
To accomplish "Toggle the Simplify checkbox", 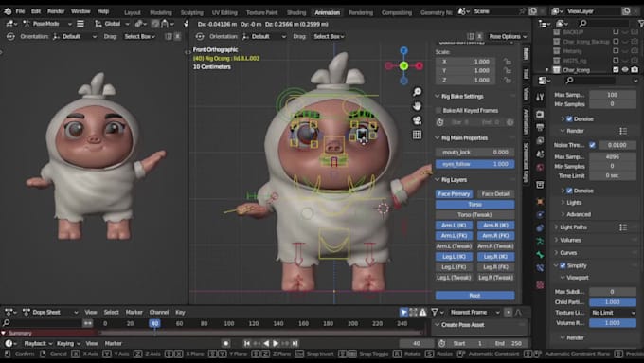I will coord(563,265).
